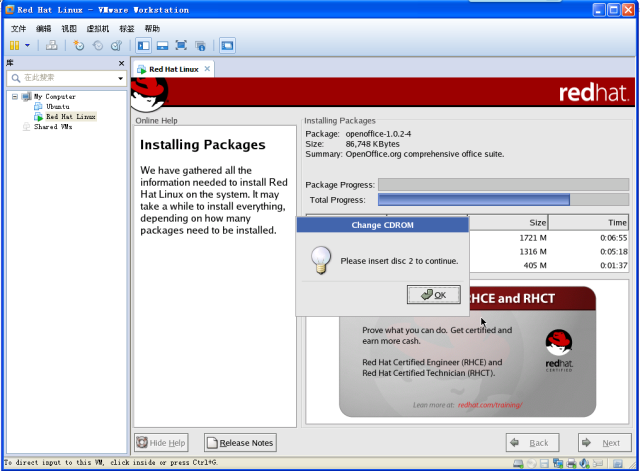The height and width of the screenshot is (471, 640).
Task: Take a snapshot with the toolbar icon
Action: pyautogui.click(x=78, y=45)
